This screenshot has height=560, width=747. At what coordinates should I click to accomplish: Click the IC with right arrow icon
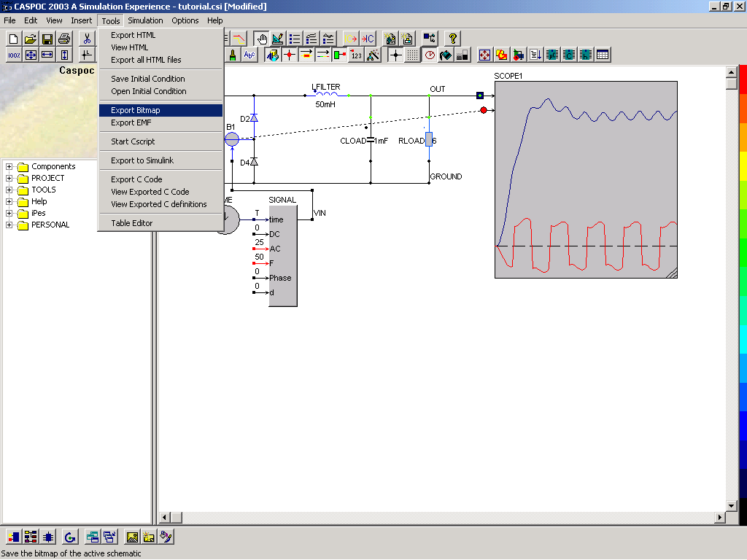tap(351, 39)
